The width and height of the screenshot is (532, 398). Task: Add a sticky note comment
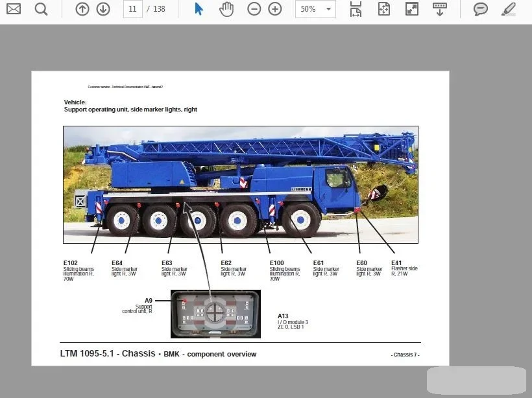(479, 9)
